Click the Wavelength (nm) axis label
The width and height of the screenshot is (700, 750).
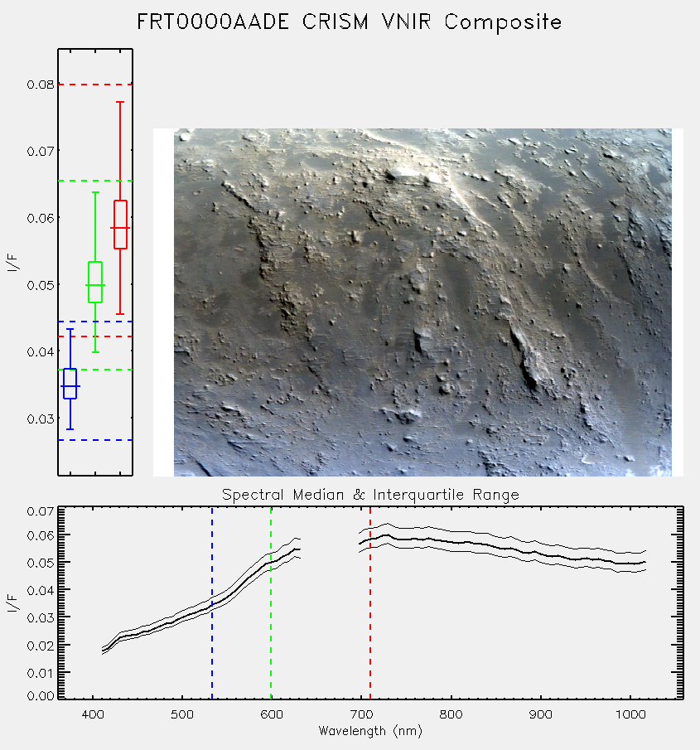pos(370,731)
